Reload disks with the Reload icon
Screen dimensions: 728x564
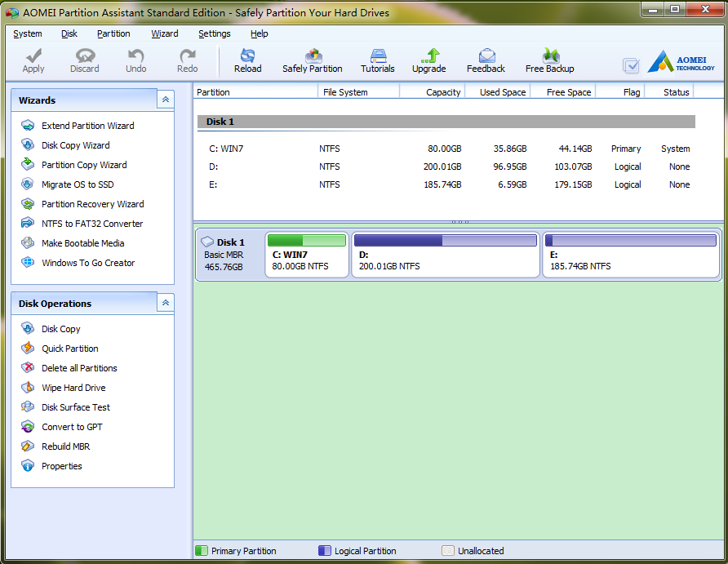tap(247, 56)
